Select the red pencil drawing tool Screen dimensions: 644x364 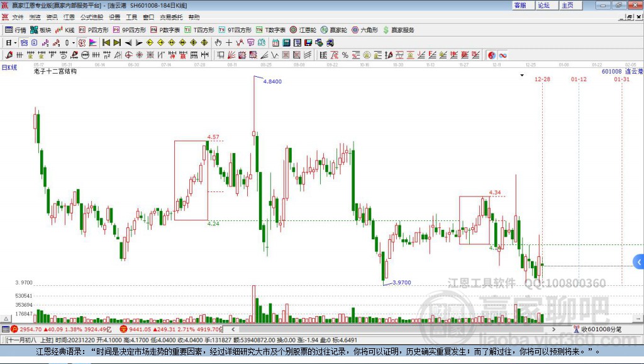point(9,55)
